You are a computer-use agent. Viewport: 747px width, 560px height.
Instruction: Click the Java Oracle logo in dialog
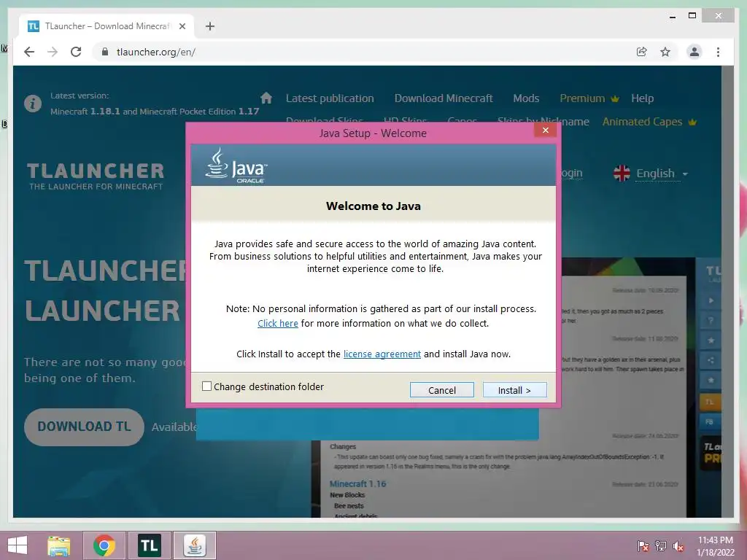pos(236,166)
